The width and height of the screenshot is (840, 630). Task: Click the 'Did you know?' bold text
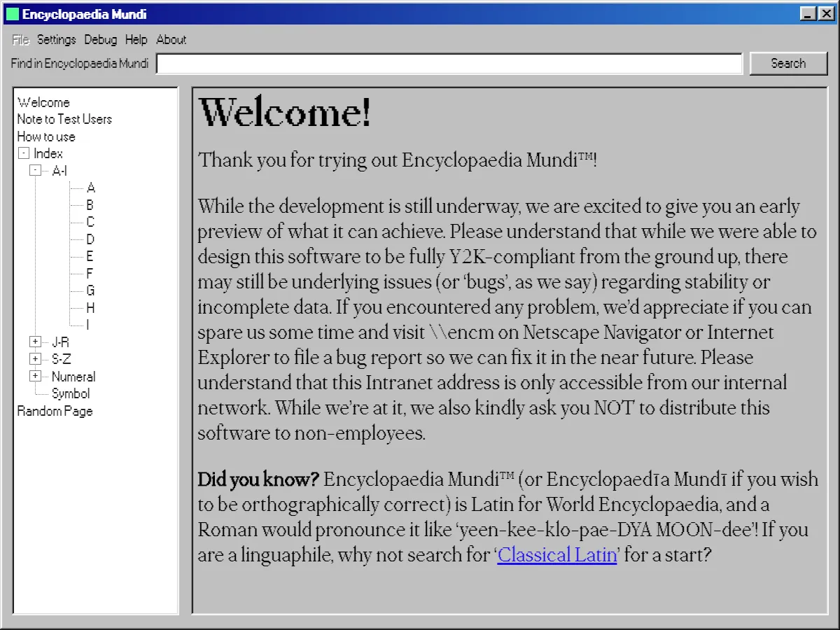258,479
